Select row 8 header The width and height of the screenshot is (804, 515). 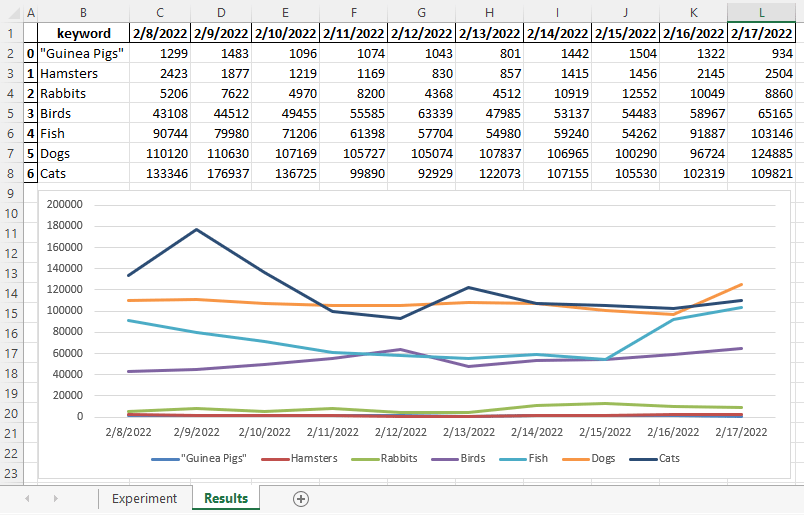coord(10,174)
